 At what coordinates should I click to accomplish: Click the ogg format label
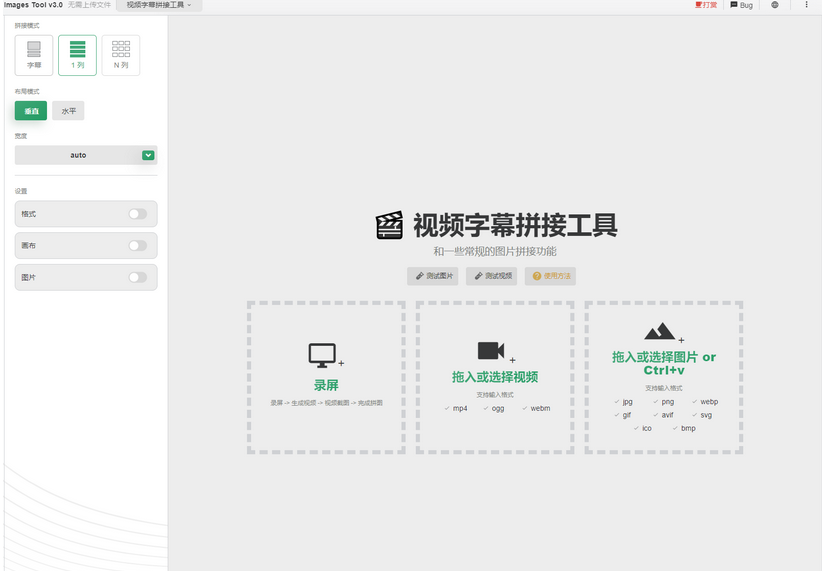coord(497,408)
